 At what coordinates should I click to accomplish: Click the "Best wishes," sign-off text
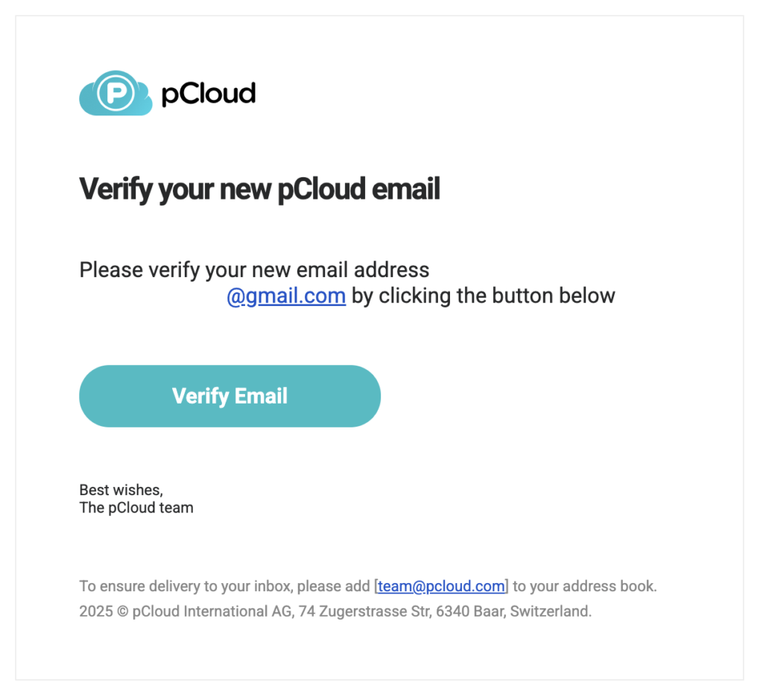(x=121, y=490)
